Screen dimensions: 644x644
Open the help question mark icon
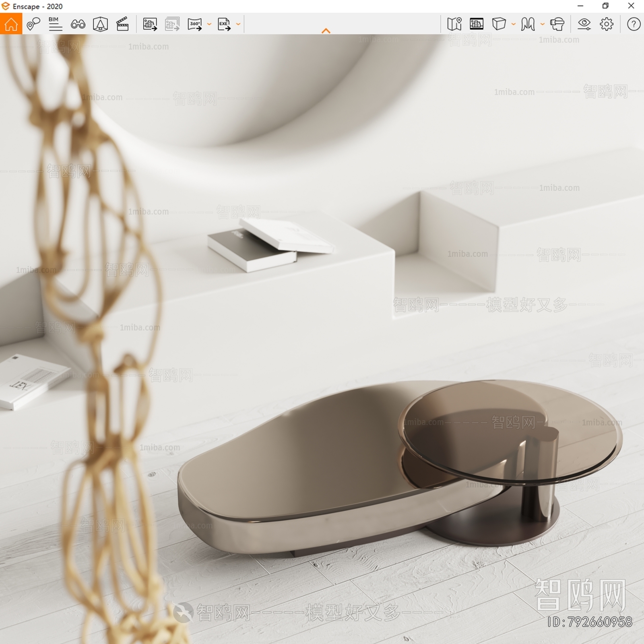click(634, 24)
